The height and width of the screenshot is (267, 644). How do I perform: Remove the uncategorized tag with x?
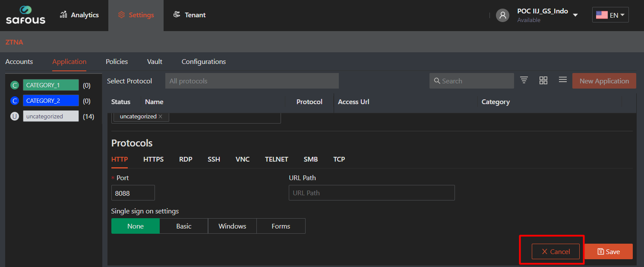click(x=161, y=117)
